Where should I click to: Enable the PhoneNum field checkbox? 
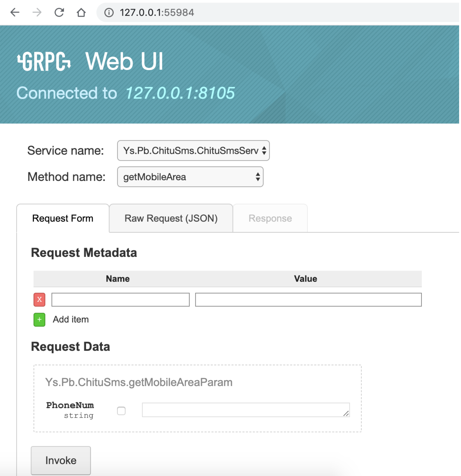[x=121, y=411]
